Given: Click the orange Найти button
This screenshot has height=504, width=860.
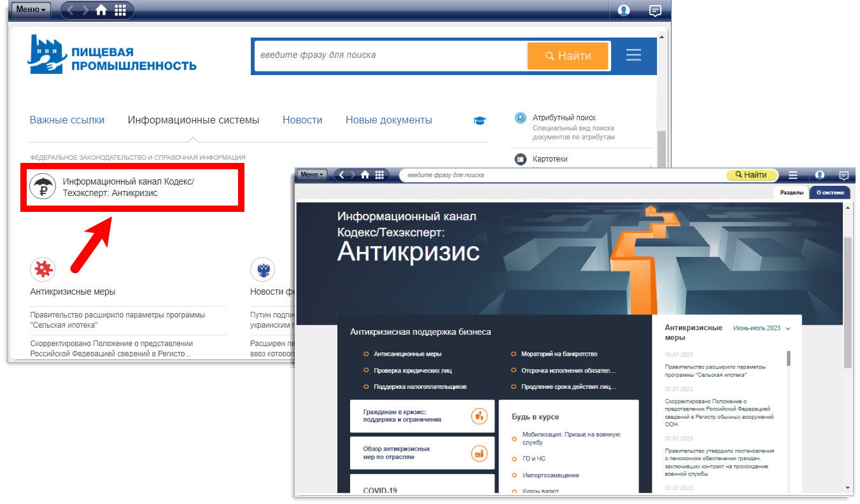Looking at the screenshot, I should 568,56.
